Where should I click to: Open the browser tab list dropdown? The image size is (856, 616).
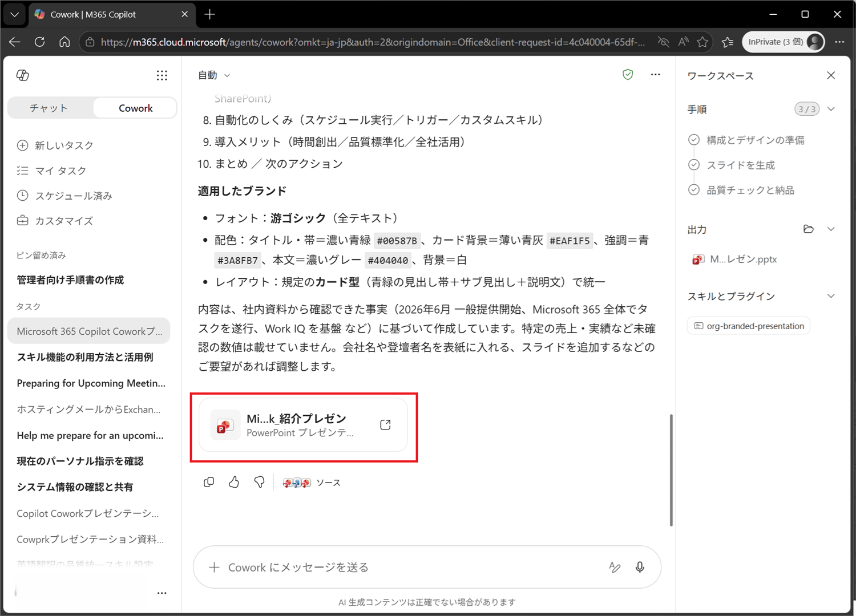[x=15, y=14]
